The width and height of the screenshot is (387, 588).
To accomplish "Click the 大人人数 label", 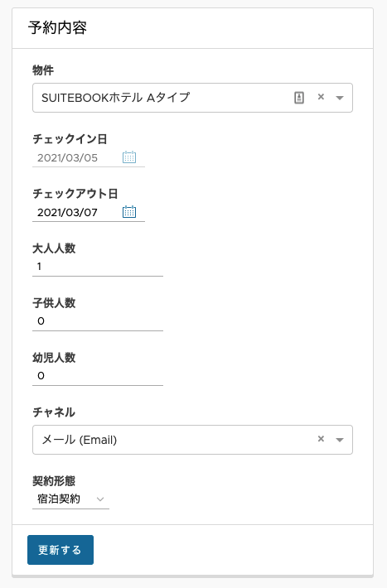I will click(54, 248).
